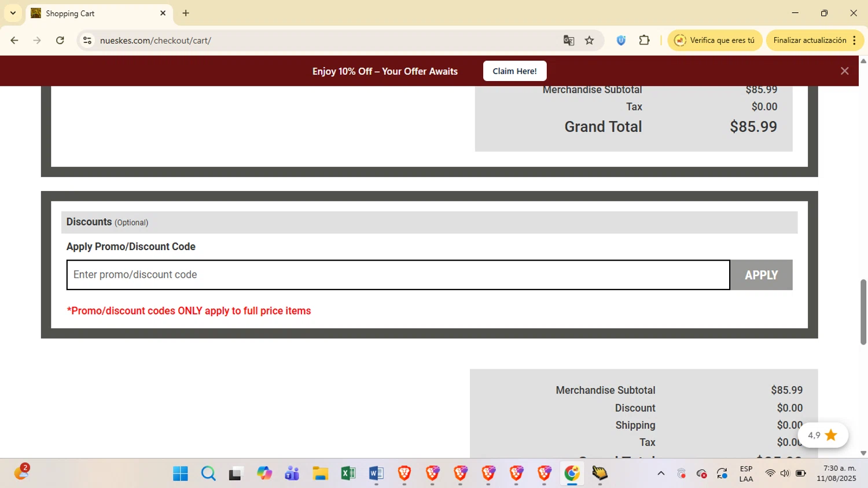Click the scrollbar down arrow
This screenshot has width=868, height=488.
click(863, 453)
